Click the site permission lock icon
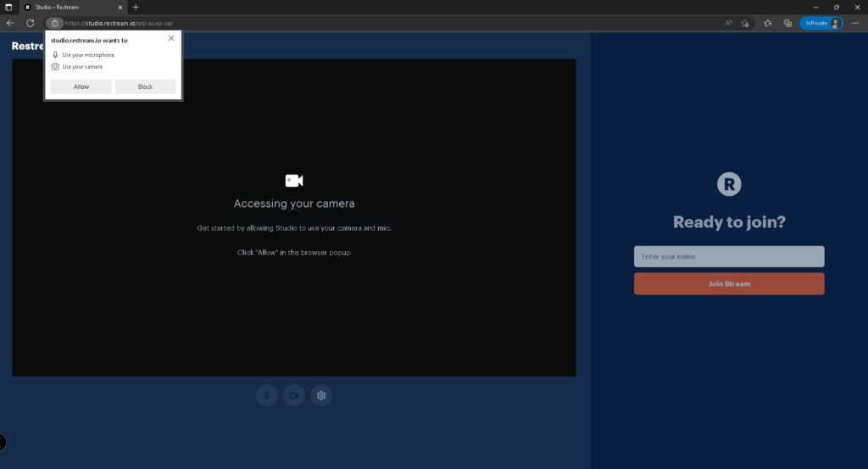Viewport: 868px width, 469px height. pos(54,23)
